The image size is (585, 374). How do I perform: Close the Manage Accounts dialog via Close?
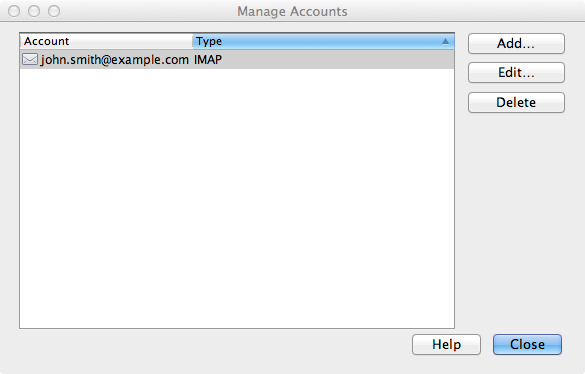tap(527, 344)
